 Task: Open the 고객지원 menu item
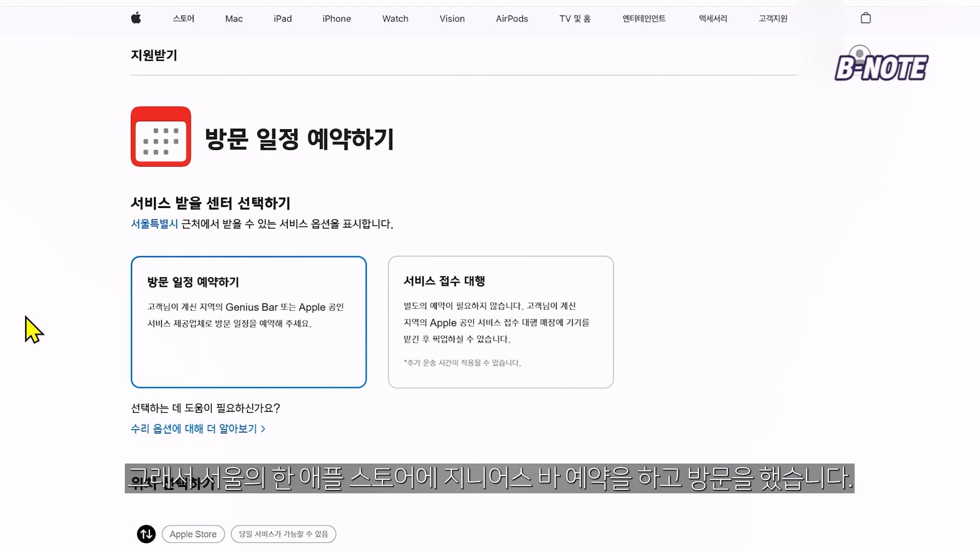(x=773, y=18)
